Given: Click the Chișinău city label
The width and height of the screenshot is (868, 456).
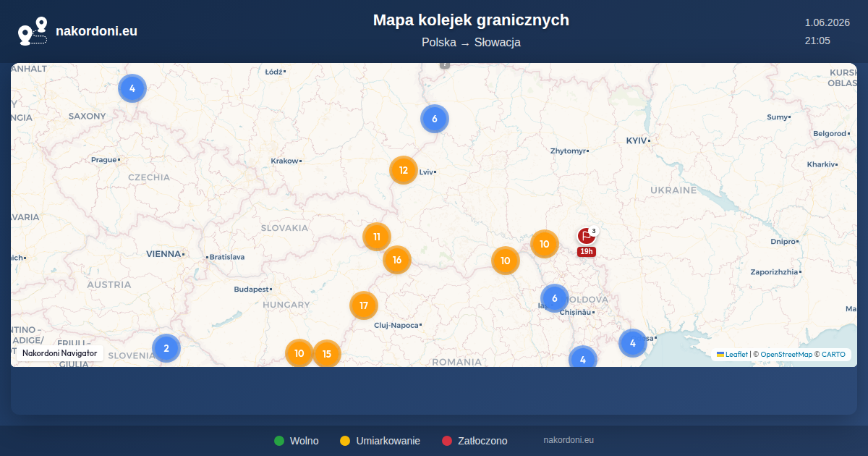Looking at the screenshot, I should coord(576,312).
